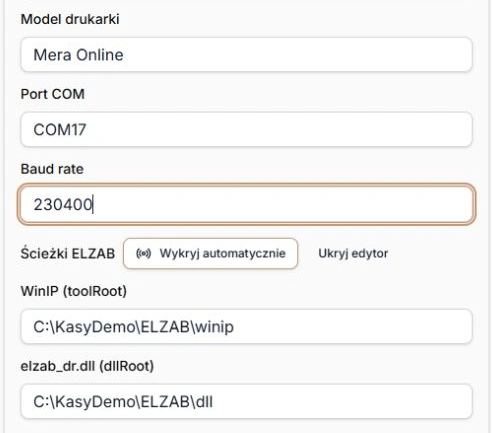Click the WinIP (toolRoot) path field

(246, 327)
